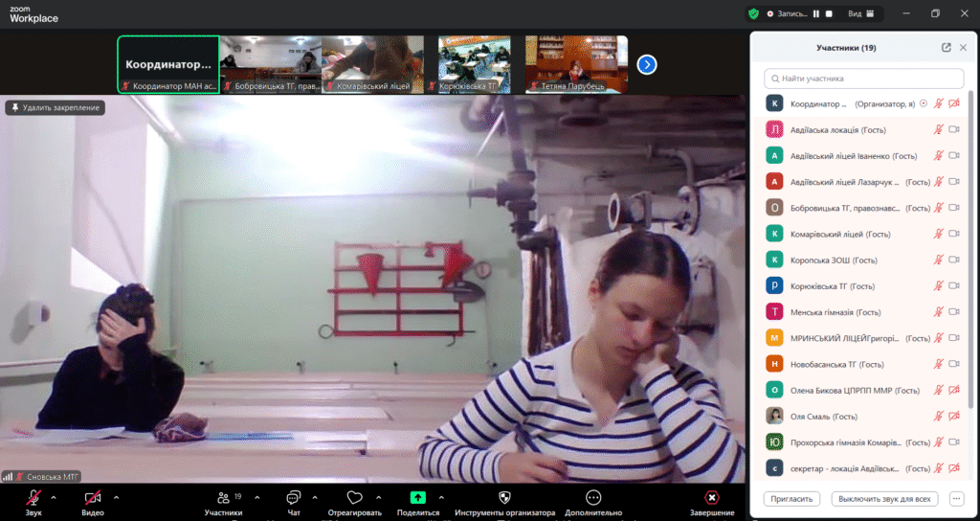Open the Чат chat panel
The height and width of the screenshot is (521, 980).
(x=294, y=498)
